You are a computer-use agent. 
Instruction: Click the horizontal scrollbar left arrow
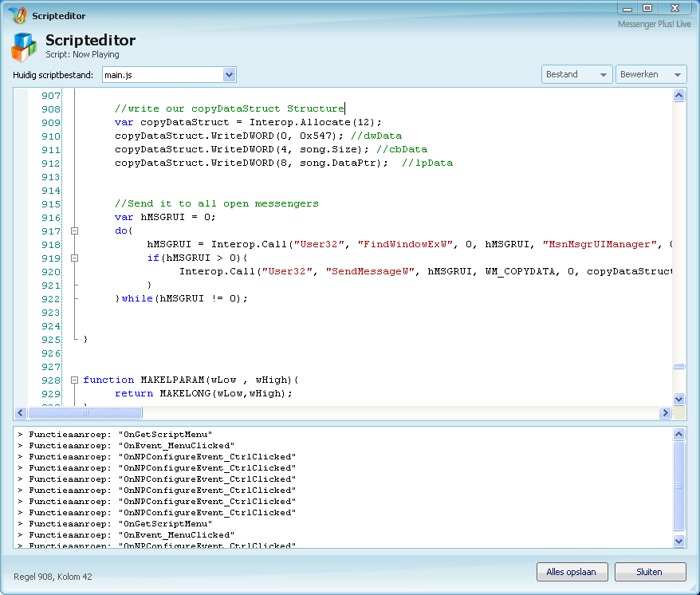pyautogui.click(x=21, y=412)
